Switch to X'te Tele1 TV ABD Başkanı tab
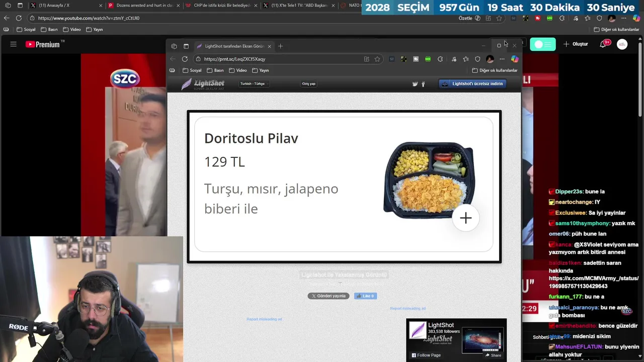The width and height of the screenshot is (644, 362). coord(299,6)
